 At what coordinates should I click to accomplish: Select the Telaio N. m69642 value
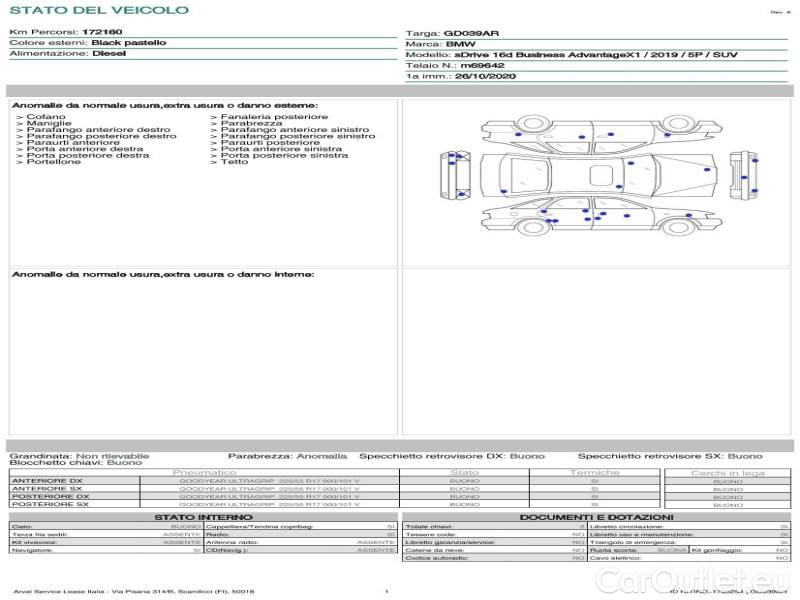point(482,66)
